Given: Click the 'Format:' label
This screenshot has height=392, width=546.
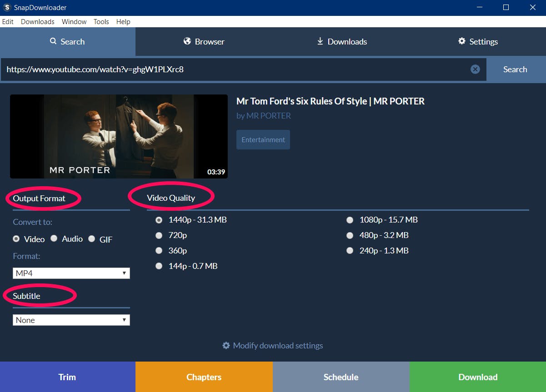Looking at the screenshot, I should (x=26, y=256).
